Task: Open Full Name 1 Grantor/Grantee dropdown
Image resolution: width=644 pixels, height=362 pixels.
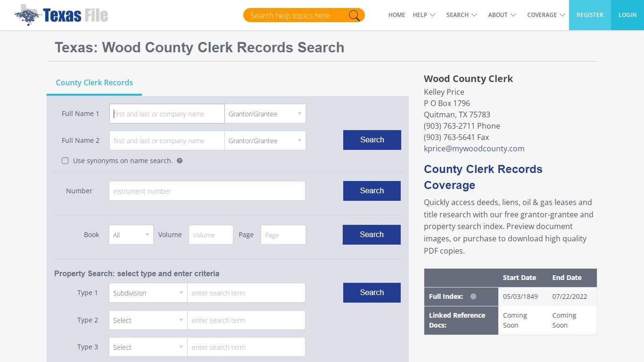Action: pos(265,114)
